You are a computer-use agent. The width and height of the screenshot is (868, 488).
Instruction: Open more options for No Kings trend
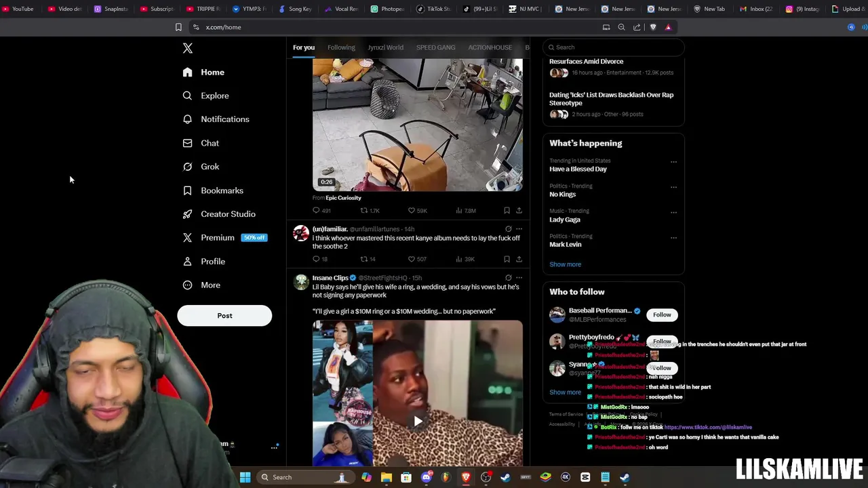[x=673, y=187]
